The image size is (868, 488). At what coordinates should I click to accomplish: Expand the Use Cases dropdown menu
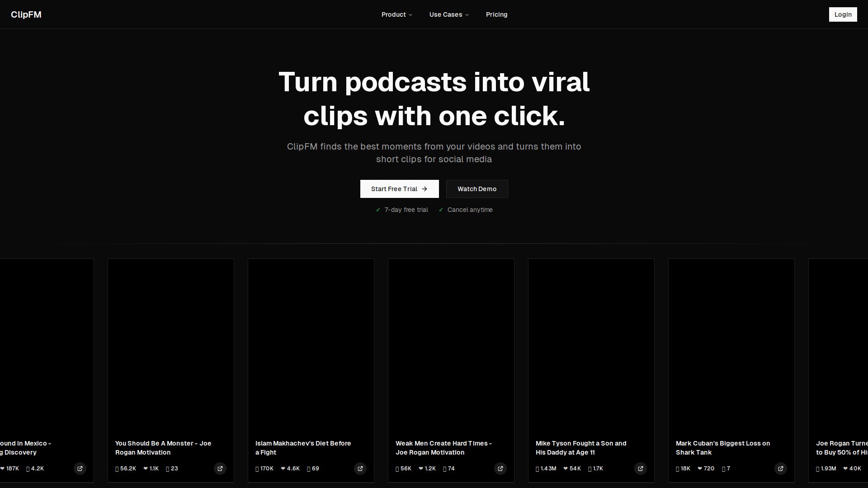pyautogui.click(x=449, y=14)
